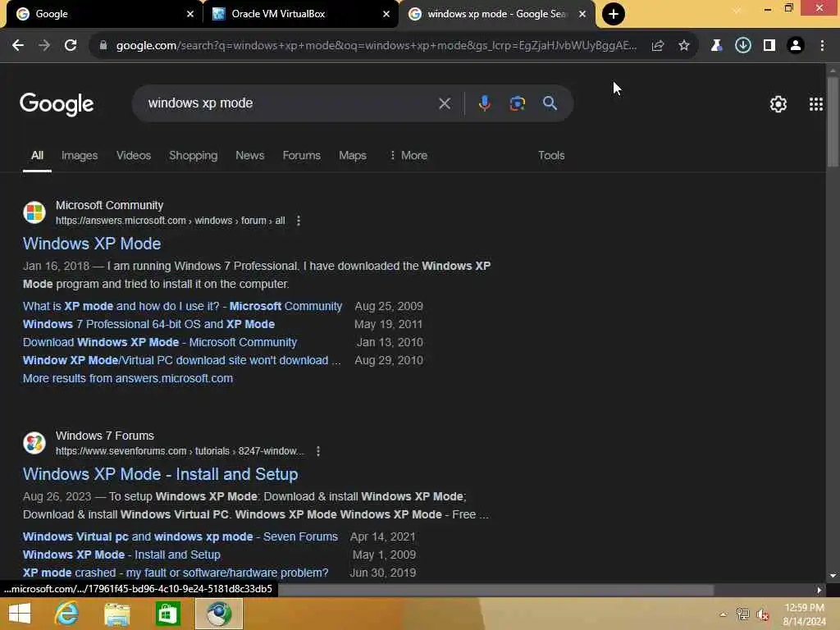Click the Google search input field
The width and height of the screenshot is (840, 630).
coord(290,103)
